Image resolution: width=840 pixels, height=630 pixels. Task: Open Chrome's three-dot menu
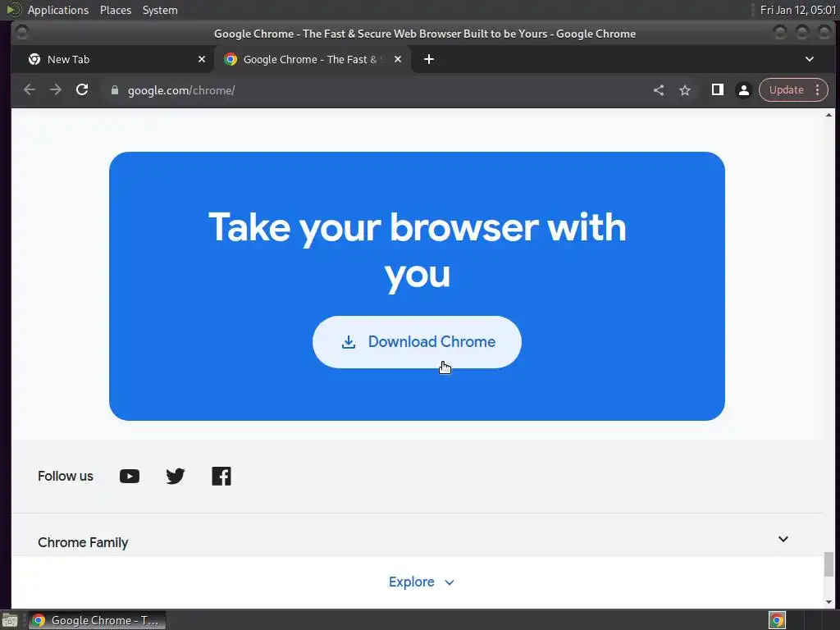pyautogui.click(x=818, y=90)
